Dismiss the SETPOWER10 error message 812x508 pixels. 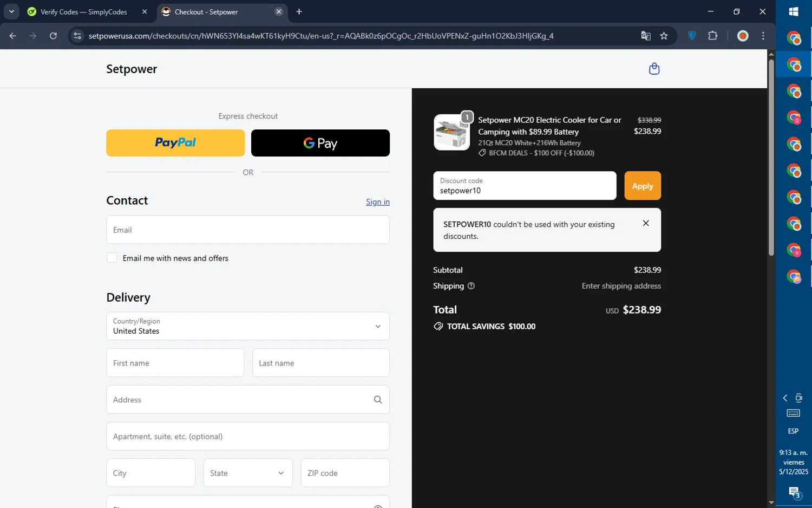click(646, 223)
